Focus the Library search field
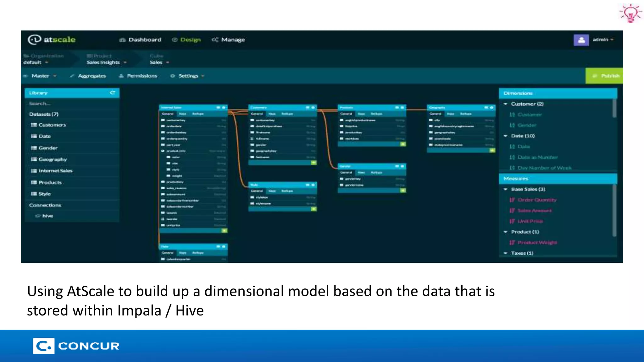The width and height of the screenshot is (644, 362). (x=72, y=103)
